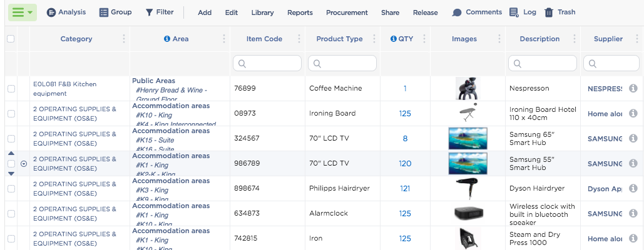This screenshot has width=644, height=250.
Task: Open the Log document icon
Action: coord(514,12)
